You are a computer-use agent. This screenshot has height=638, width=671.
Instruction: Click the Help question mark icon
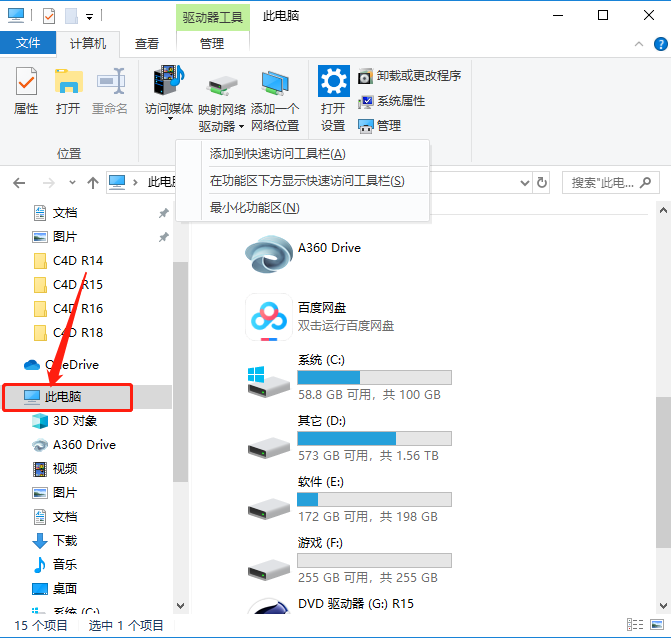pyautogui.click(x=661, y=44)
